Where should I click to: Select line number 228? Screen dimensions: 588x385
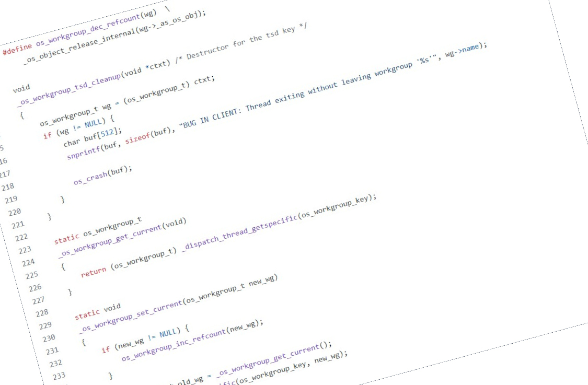pos(42,312)
